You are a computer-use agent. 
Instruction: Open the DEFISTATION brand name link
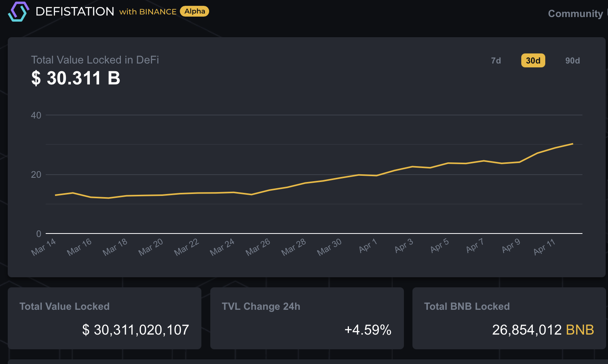click(x=75, y=12)
